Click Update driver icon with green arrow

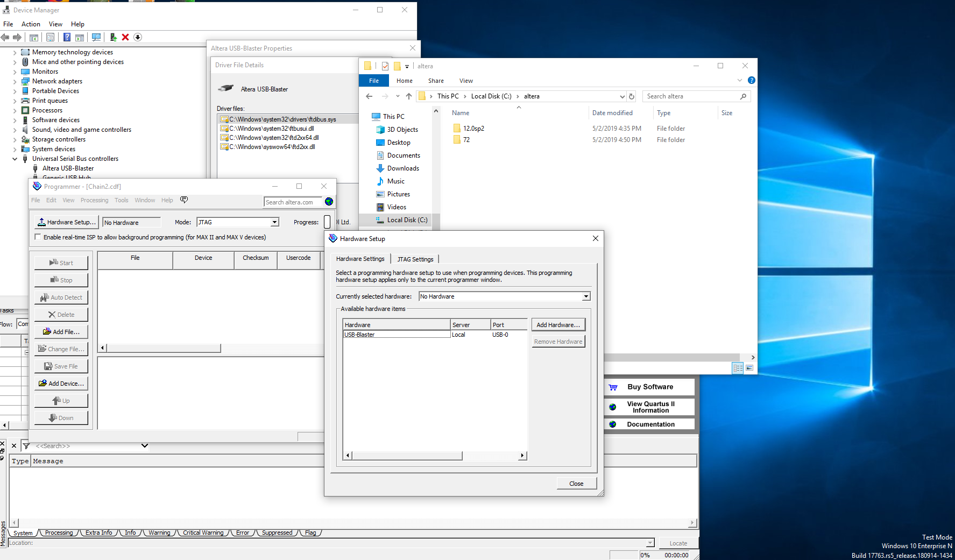pyautogui.click(x=113, y=37)
